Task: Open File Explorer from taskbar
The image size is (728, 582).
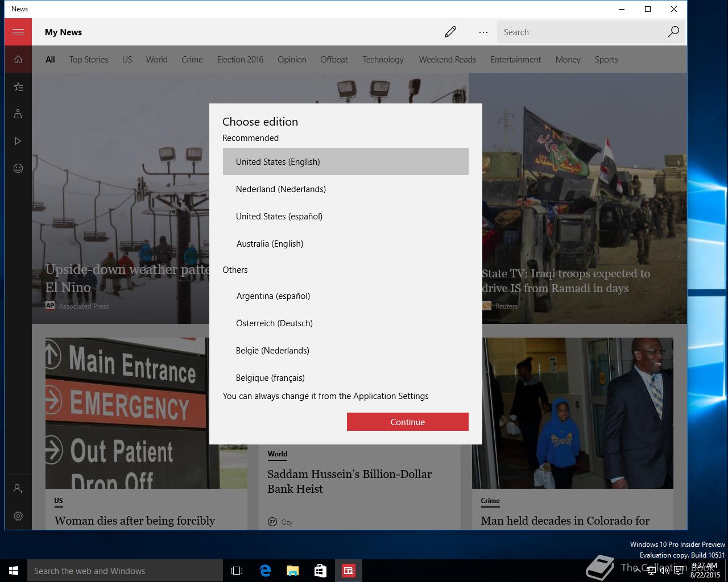Action: (292, 571)
